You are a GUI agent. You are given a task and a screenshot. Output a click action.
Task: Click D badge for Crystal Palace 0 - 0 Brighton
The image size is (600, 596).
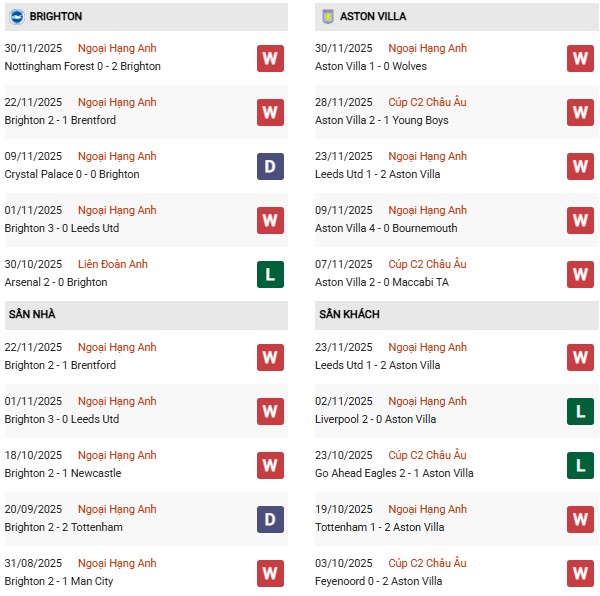point(269,166)
